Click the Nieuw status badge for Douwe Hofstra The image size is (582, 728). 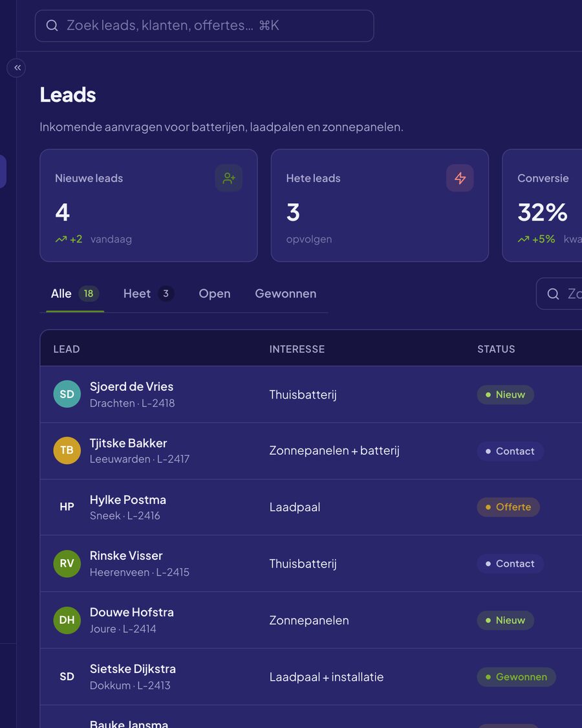(x=506, y=621)
